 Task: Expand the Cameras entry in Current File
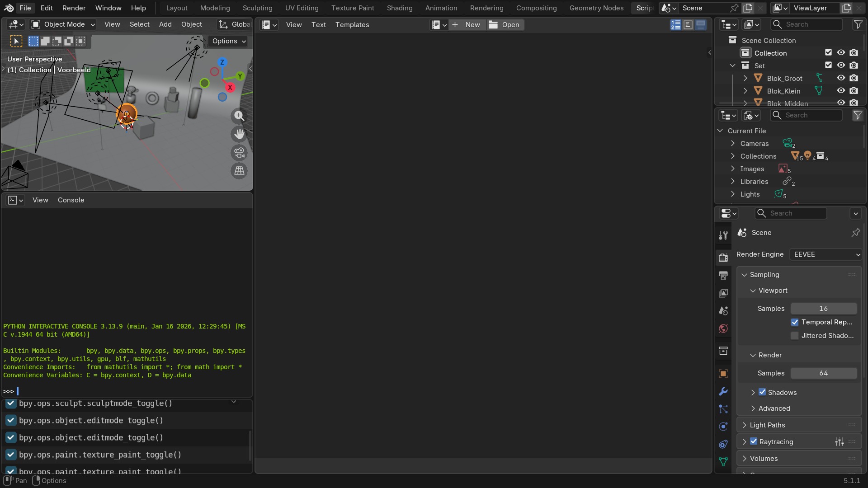[x=733, y=144]
